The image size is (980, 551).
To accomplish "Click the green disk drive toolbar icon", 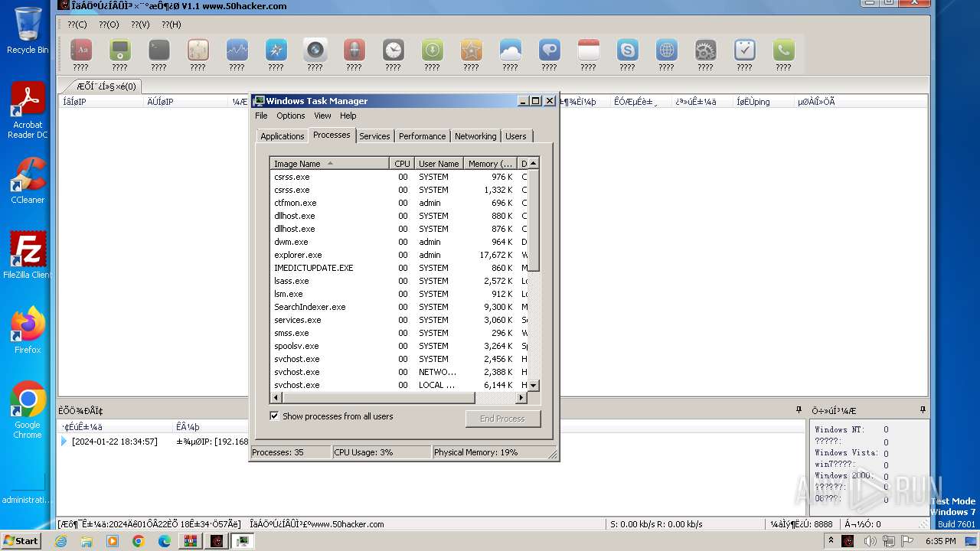I will (x=120, y=51).
